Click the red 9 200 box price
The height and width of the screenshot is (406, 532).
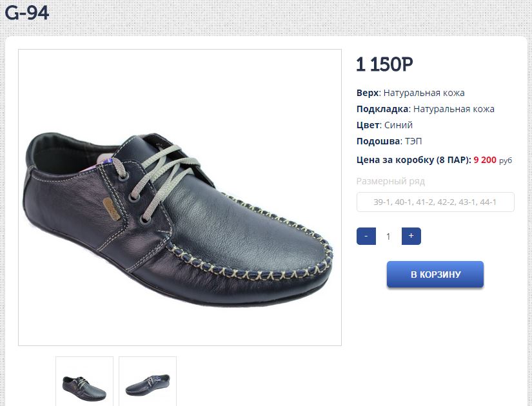485,160
